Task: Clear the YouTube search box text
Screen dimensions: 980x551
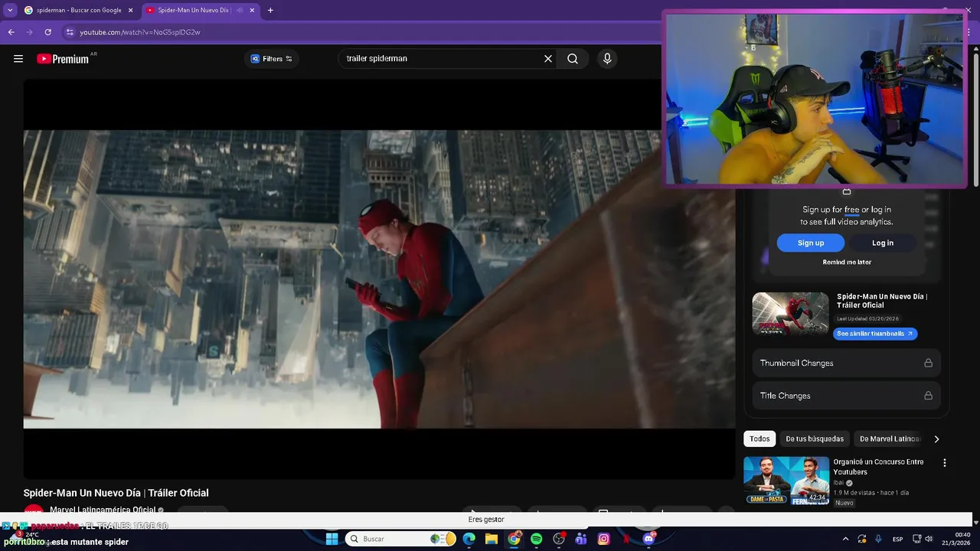Action: (x=548, y=59)
